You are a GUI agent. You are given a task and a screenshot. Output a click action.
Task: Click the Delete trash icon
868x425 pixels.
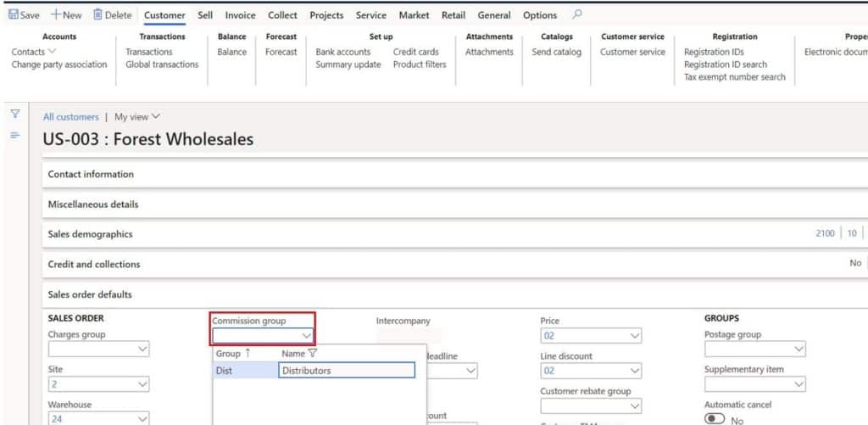pyautogui.click(x=97, y=15)
